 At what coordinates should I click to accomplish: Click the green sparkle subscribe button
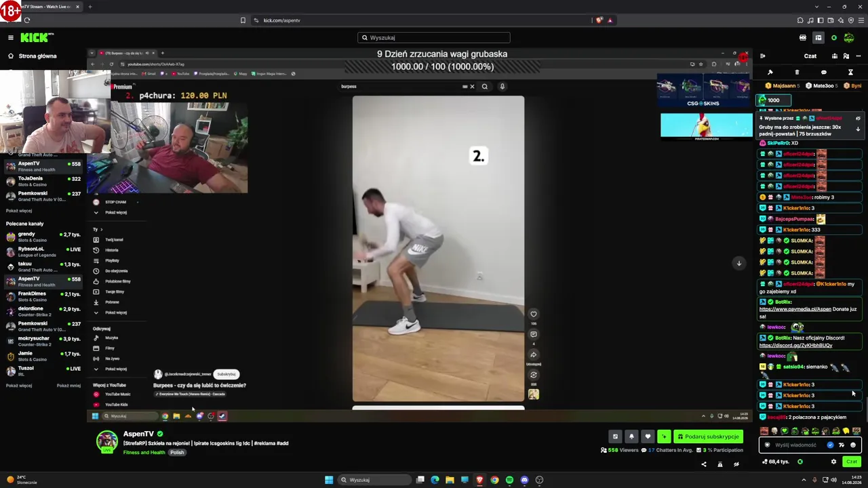pos(664,436)
